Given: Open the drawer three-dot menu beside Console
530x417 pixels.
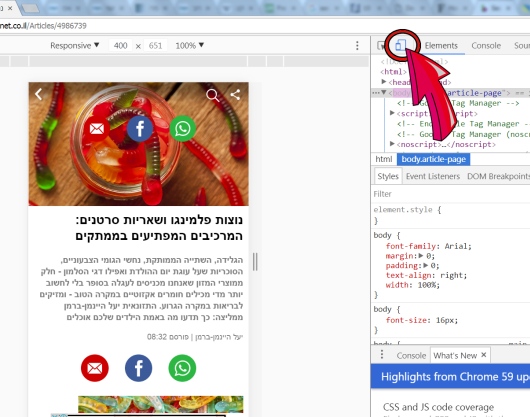Looking at the screenshot, I should [382, 354].
